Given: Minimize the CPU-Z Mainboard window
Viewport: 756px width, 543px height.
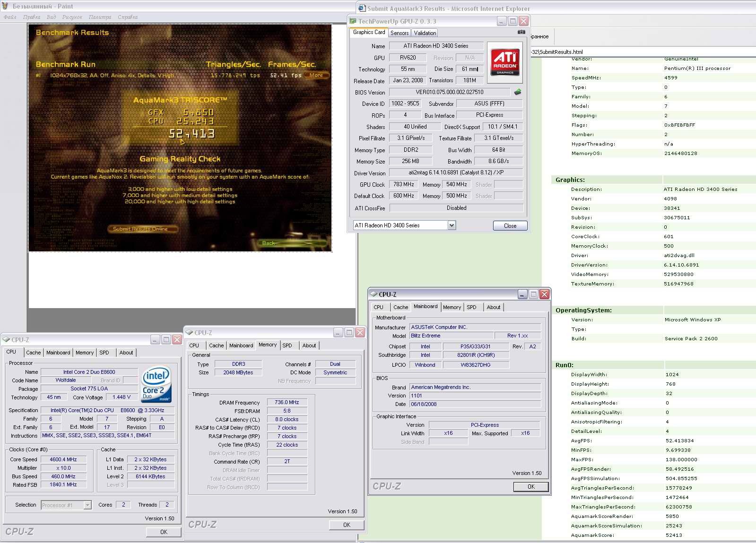Looking at the screenshot, I should [522, 294].
